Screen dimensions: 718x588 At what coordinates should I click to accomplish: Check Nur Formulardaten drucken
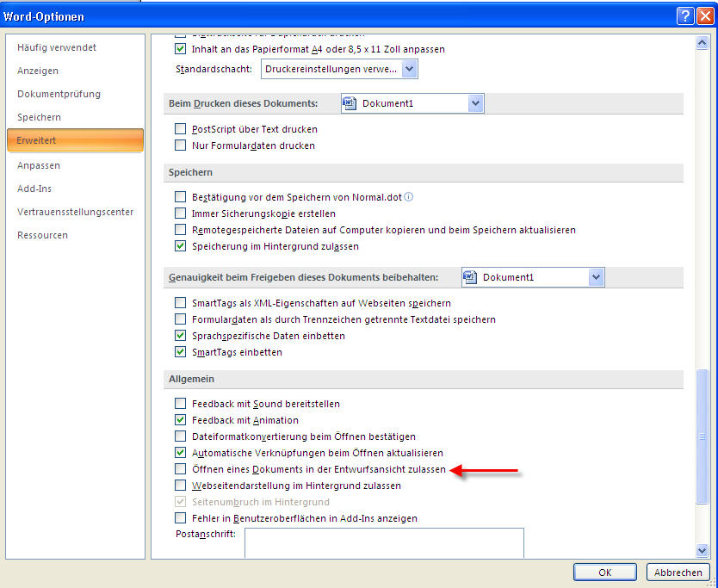point(181,145)
